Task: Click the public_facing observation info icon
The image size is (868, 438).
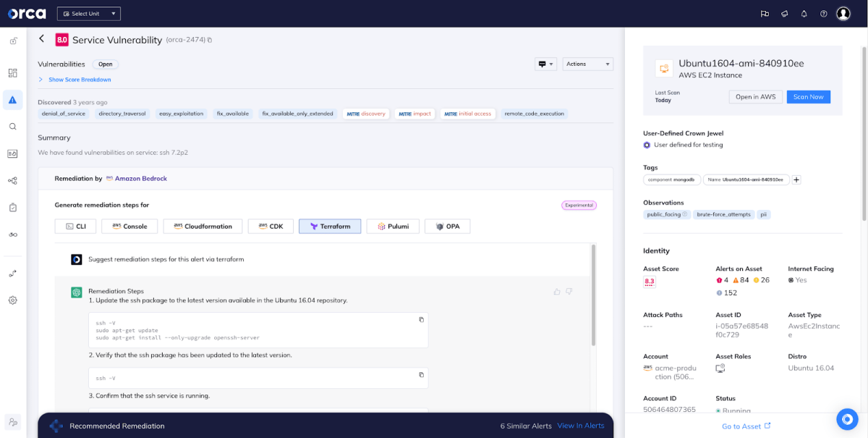Action: coord(685,214)
